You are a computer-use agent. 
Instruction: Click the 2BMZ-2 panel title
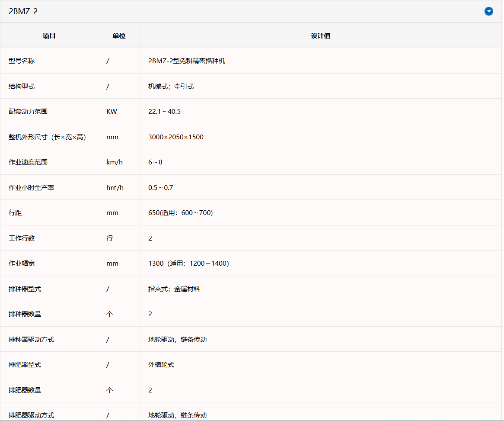click(23, 12)
